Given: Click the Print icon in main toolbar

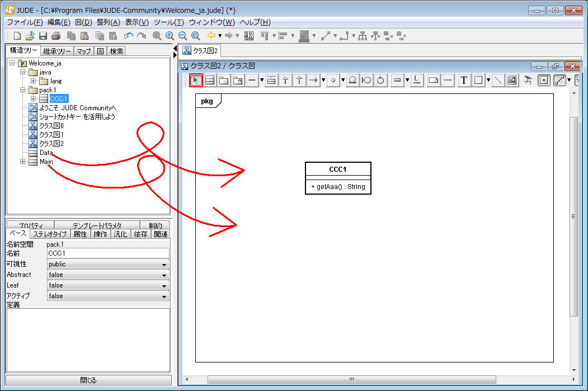Looking at the screenshot, I should point(56,36).
